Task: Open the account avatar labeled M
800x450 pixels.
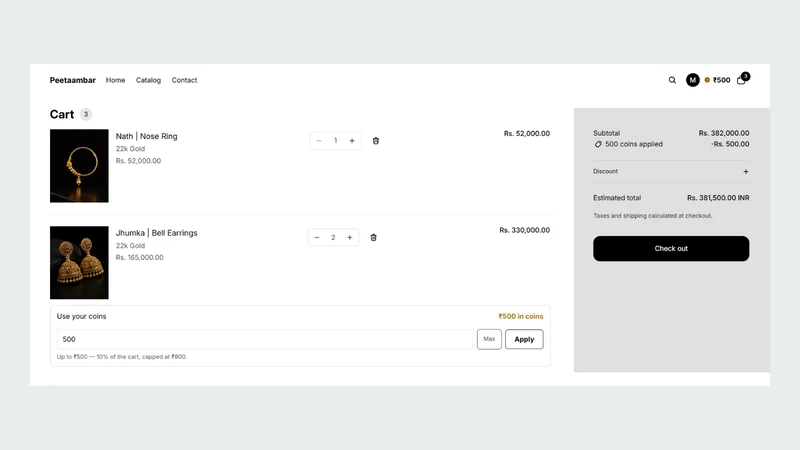Action: [x=692, y=80]
